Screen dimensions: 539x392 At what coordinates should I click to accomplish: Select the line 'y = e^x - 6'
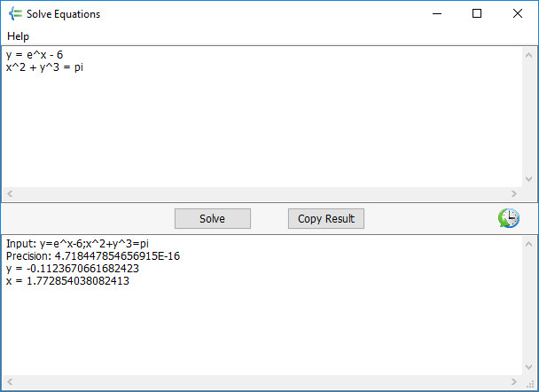[35, 55]
